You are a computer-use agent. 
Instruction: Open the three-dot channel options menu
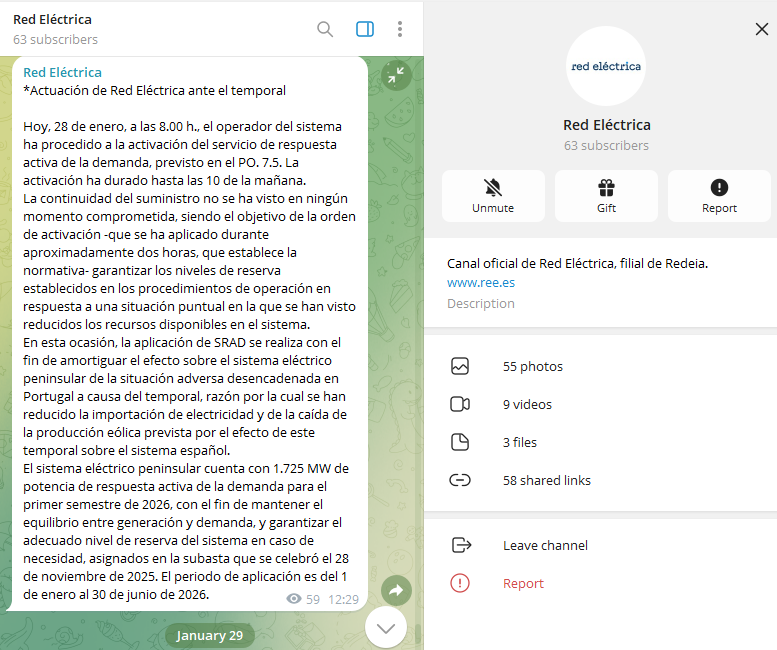(400, 29)
